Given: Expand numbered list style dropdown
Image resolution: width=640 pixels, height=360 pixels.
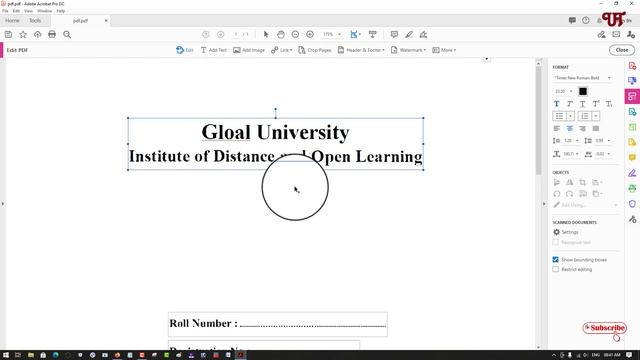Looking at the screenshot, I should click(x=596, y=116).
